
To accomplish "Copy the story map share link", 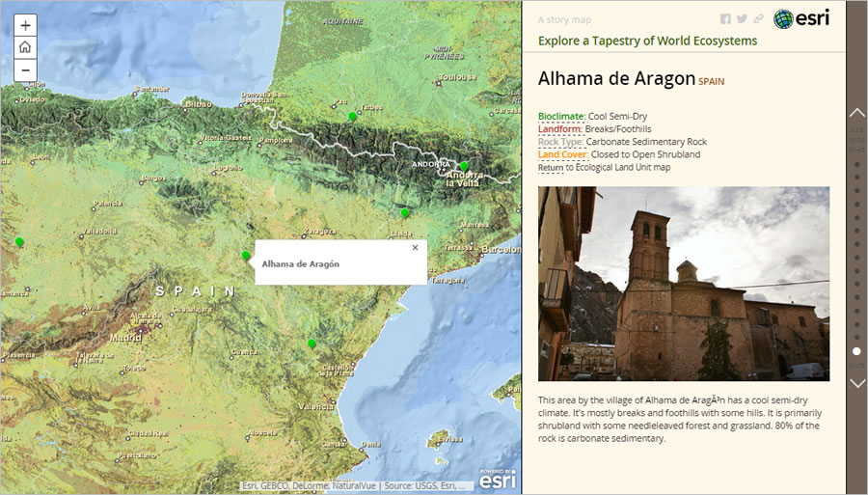I will (758, 19).
